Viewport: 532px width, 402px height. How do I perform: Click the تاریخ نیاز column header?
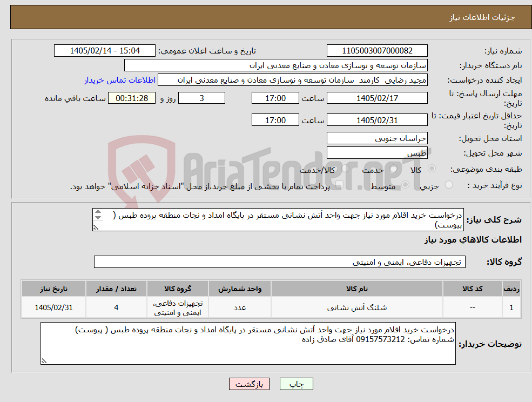(x=53, y=289)
